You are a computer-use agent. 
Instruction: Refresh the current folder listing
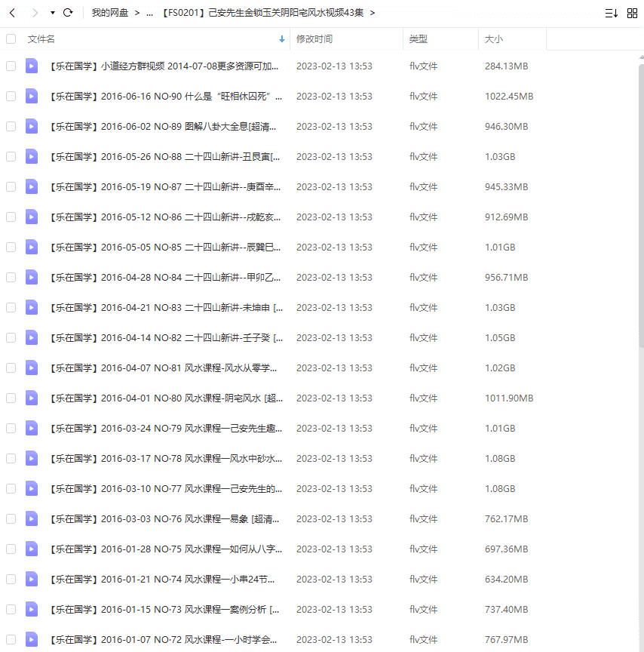[x=68, y=13]
